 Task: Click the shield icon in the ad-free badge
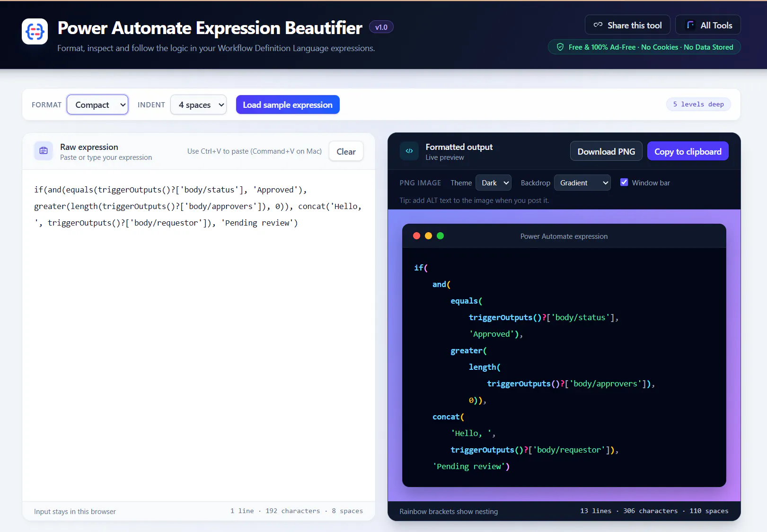click(560, 47)
